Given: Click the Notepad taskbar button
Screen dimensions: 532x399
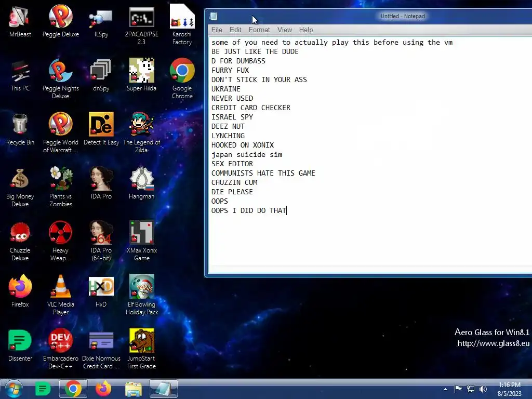Looking at the screenshot, I should coord(164,389).
